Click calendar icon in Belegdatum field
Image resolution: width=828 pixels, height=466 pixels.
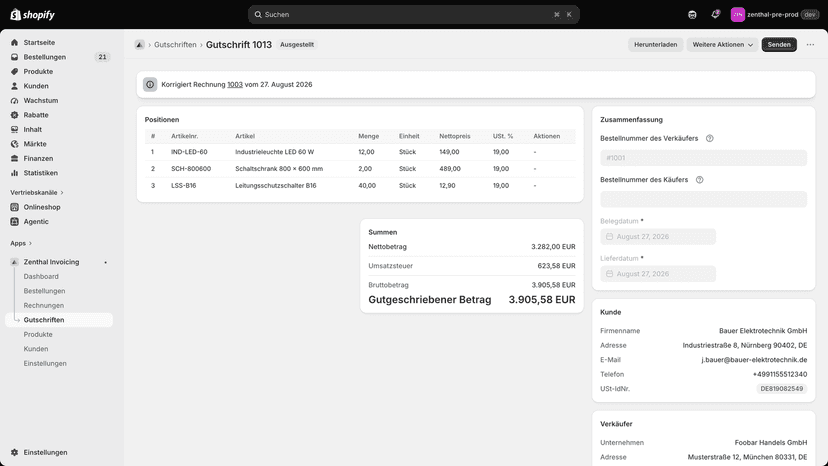(x=609, y=237)
